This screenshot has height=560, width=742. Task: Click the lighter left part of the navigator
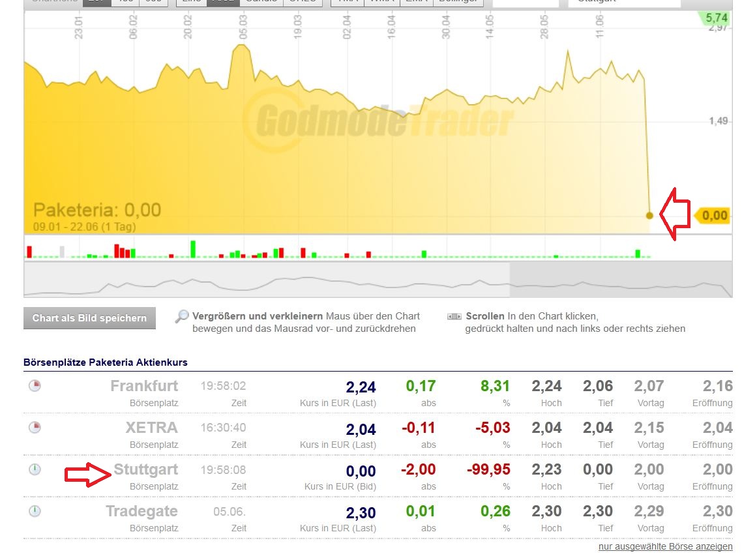[x=267, y=280]
